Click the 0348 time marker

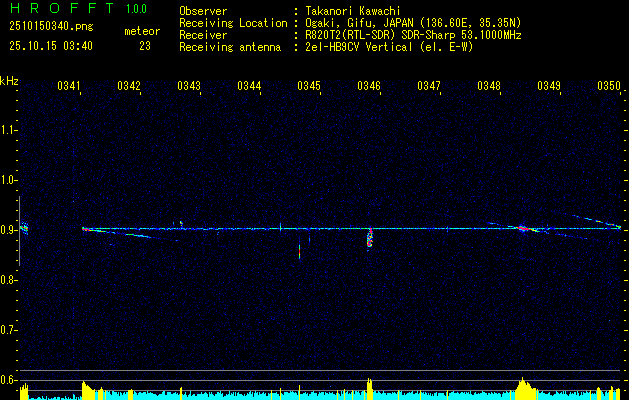click(x=489, y=86)
